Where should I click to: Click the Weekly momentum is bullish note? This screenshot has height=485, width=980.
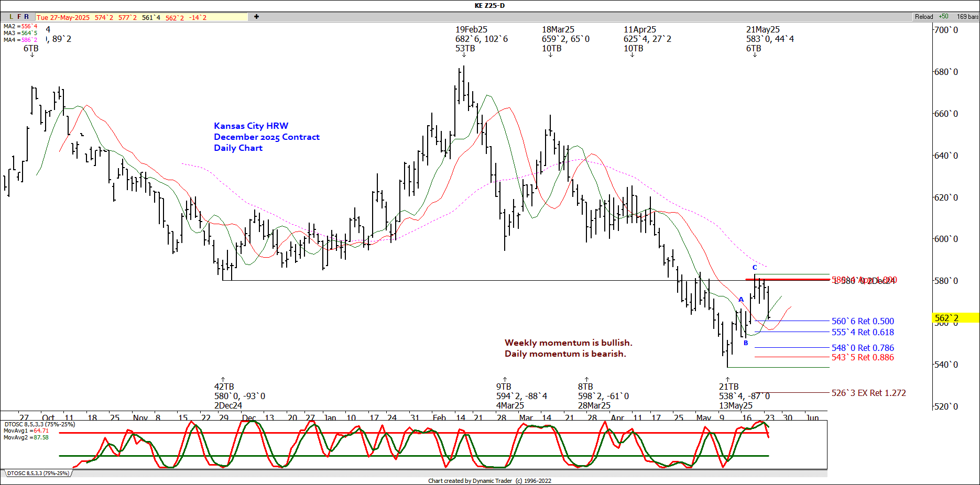click(568, 343)
